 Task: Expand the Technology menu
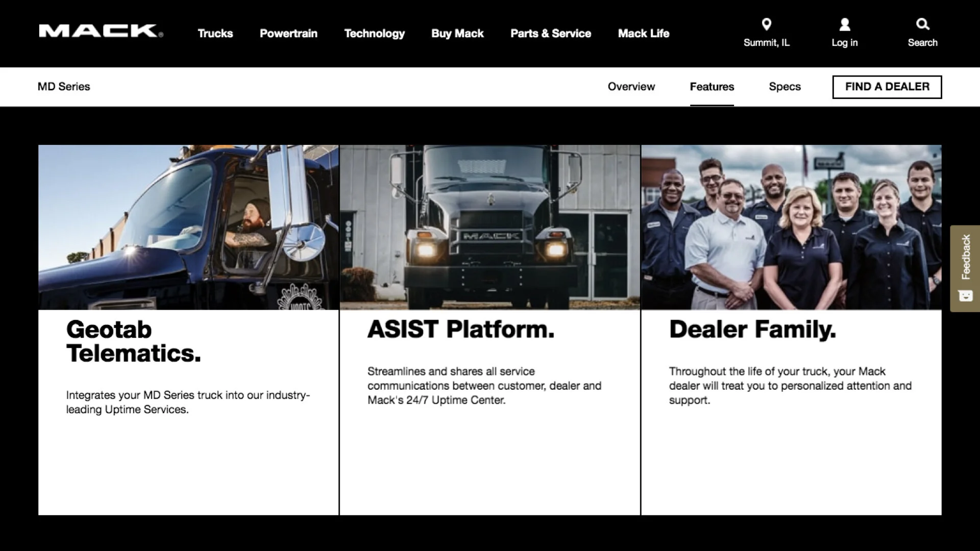pyautogui.click(x=374, y=34)
